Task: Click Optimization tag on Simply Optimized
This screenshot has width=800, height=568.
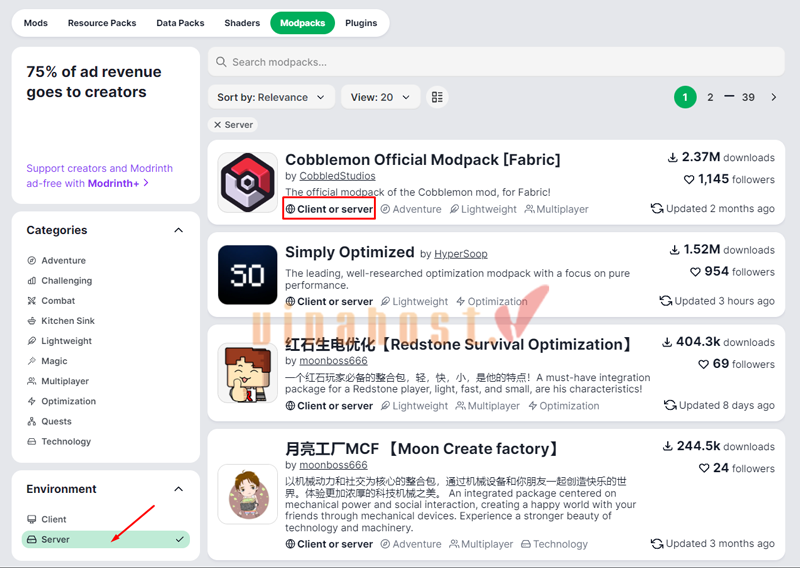Action: [x=492, y=302]
